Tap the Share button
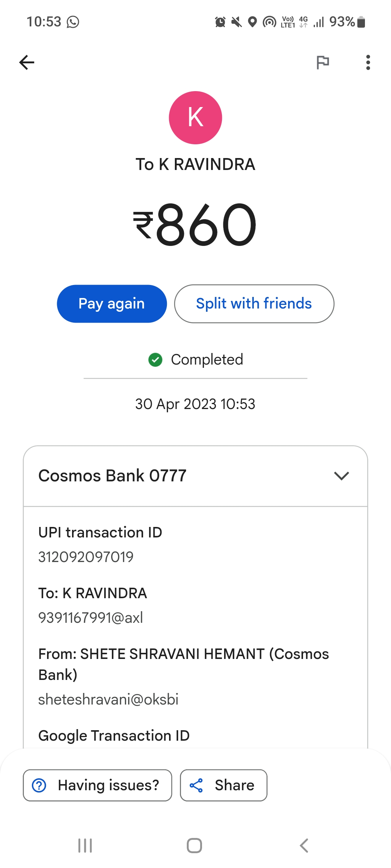The width and height of the screenshot is (391, 868). coord(224,785)
